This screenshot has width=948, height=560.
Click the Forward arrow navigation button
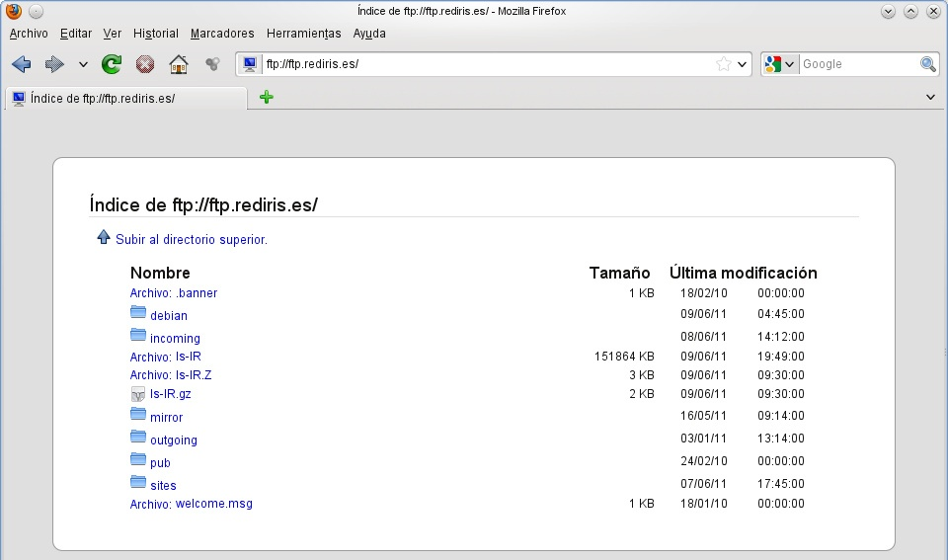click(54, 64)
